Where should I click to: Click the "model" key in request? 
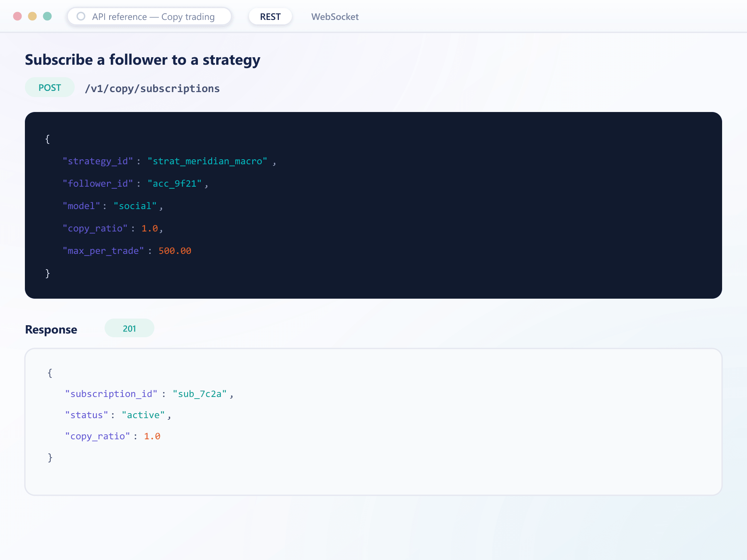(x=81, y=206)
